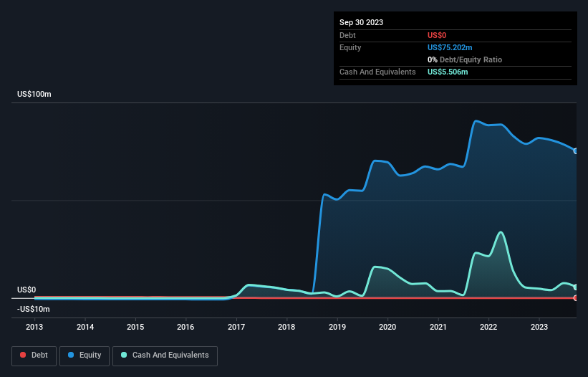Click the Sep 30 2023 tooltip date
This screenshot has height=377, width=588.
[361, 22]
